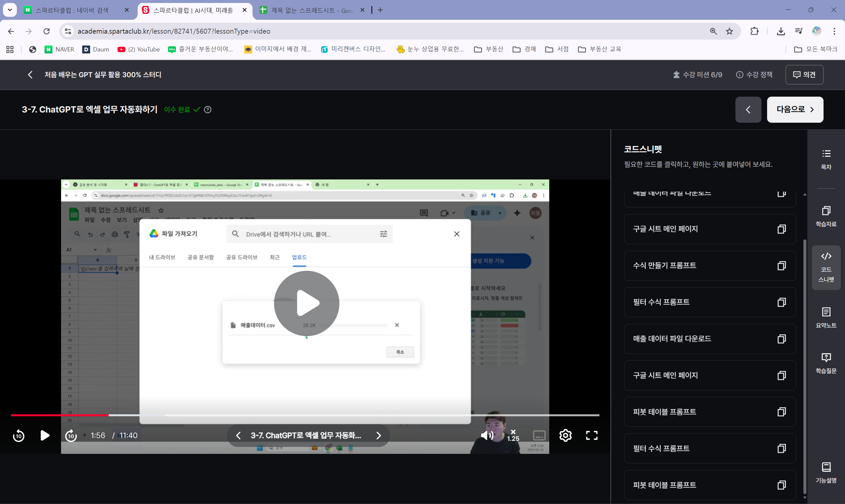Toggle video subtitles
Image resolution: width=845 pixels, height=504 pixels.
point(539,435)
